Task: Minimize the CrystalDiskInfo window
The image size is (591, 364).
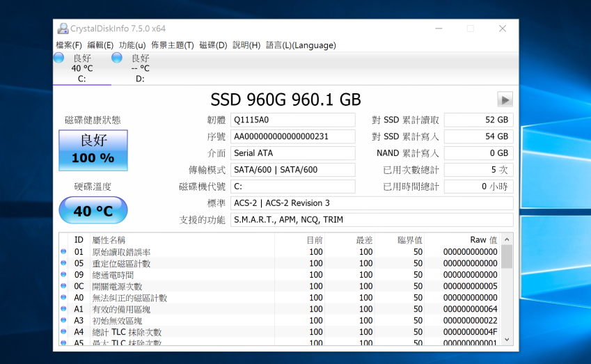Action: pos(439,29)
